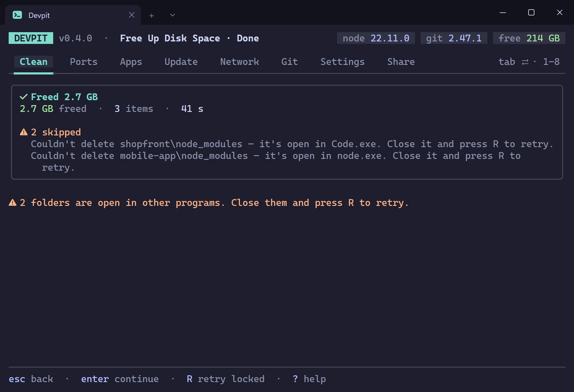Click the shopfront\node_modules error line
The width and height of the screenshot is (574, 392).
(x=292, y=144)
